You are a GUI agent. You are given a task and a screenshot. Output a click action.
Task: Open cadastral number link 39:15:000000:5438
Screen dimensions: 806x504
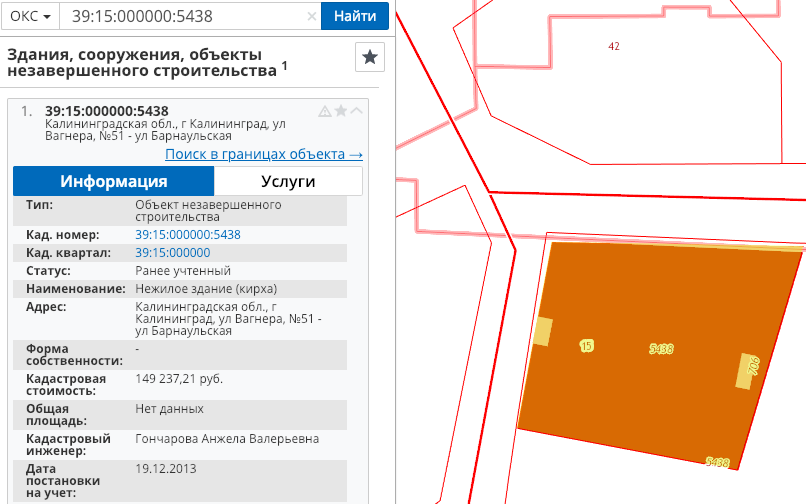coord(187,234)
